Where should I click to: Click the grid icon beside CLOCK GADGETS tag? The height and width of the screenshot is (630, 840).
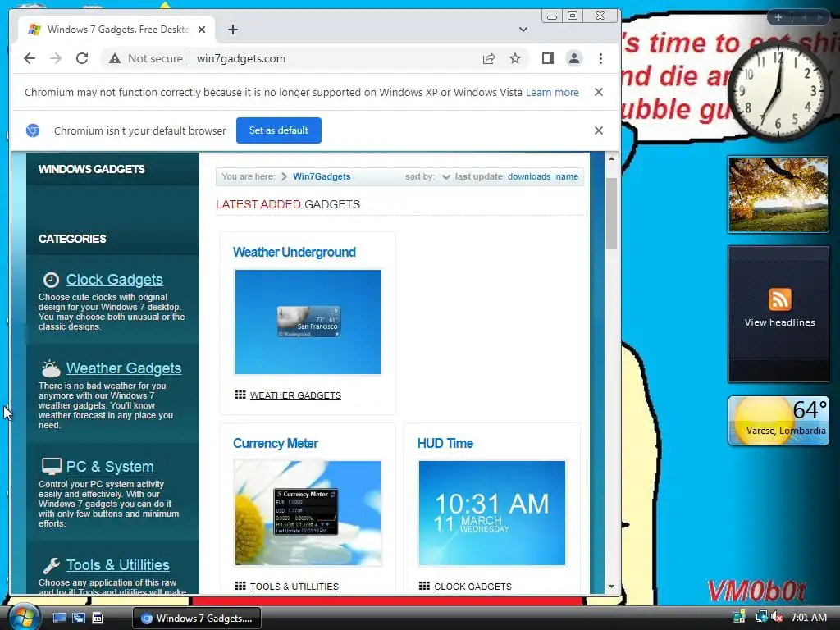424,586
